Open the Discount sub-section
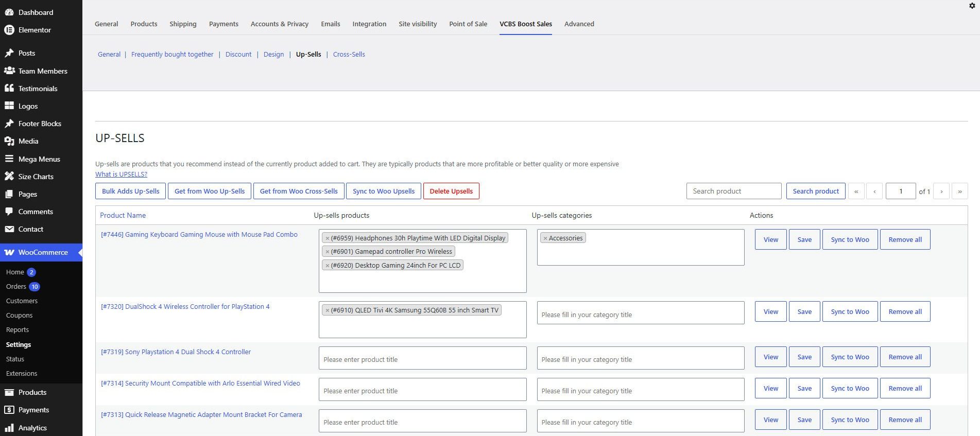This screenshot has width=980, height=436. tap(238, 54)
